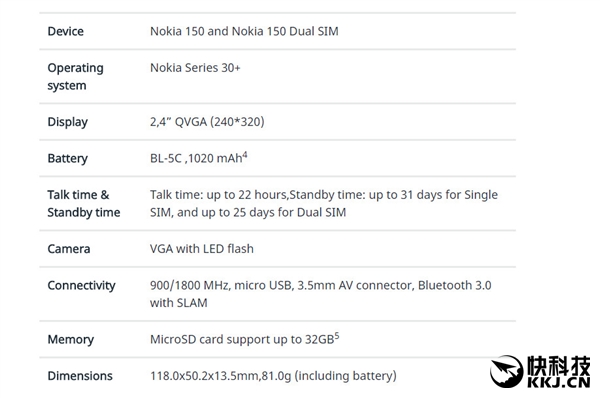600x398 pixels.
Task: Select the Talk time & Standby time label
Action: tap(84, 204)
